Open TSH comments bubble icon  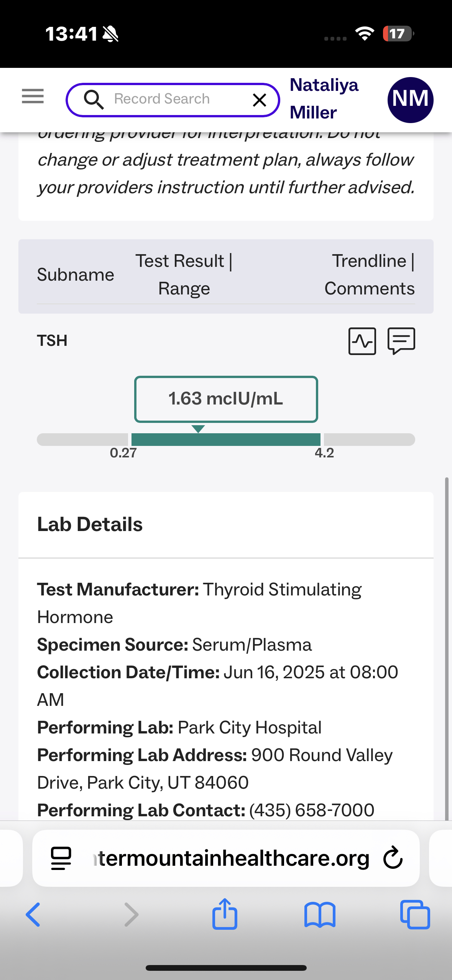coord(401,340)
